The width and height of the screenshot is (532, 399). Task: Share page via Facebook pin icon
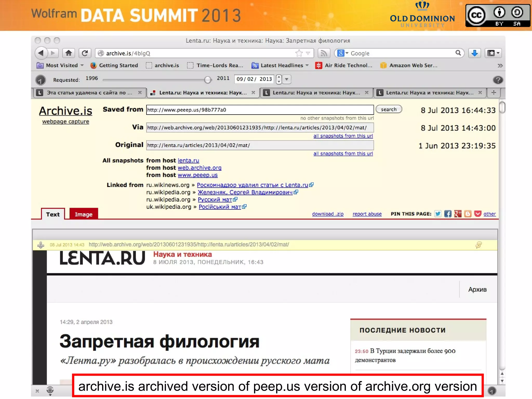(448, 214)
